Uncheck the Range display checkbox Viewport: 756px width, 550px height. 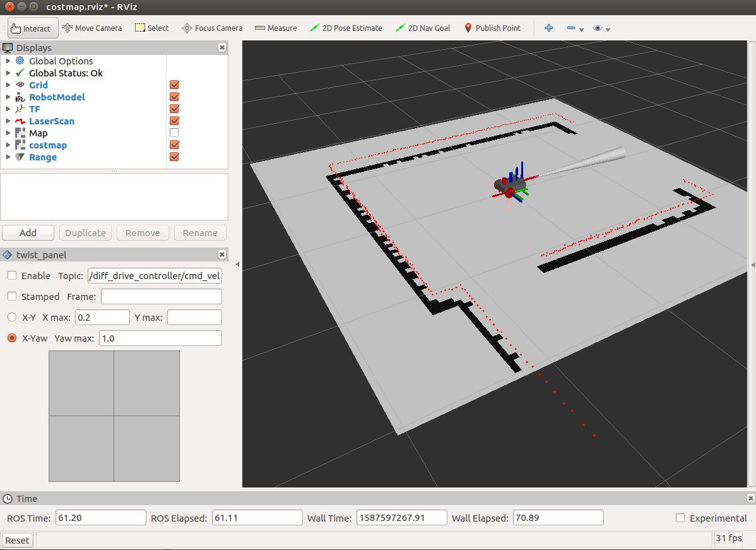pyautogui.click(x=175, y=157)
